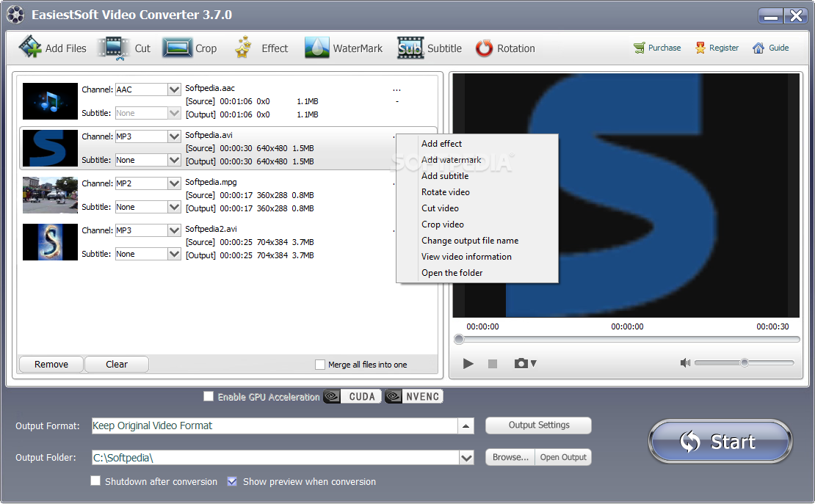Click the Output Folder path field
Viewport: 815px width, 504px height.
pos(275,458)
